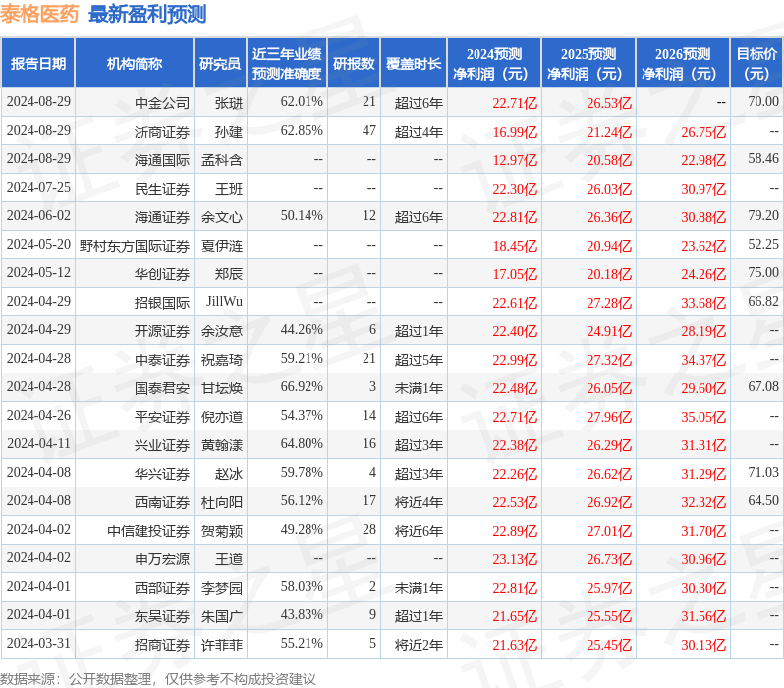
Task: Click the 2024-05-20 report date
Action: pyautogui.click(x=38, y=244)
